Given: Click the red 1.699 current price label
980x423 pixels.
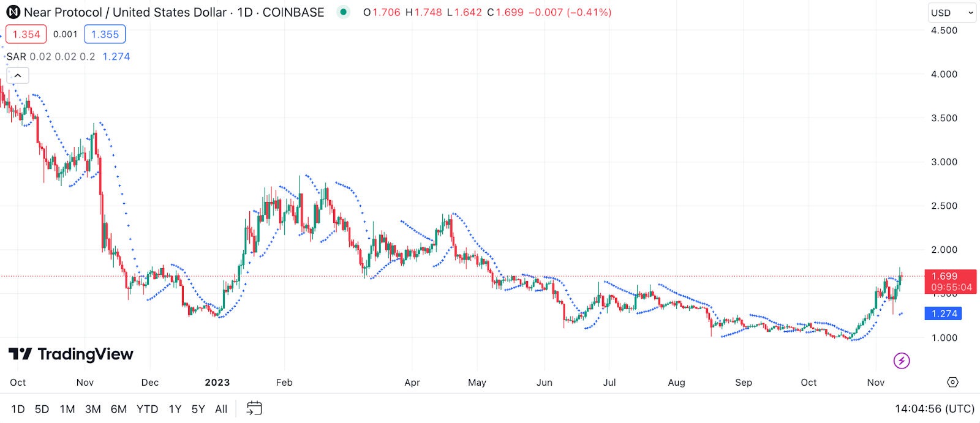Looking at the screenshot, I should [951, 282].
